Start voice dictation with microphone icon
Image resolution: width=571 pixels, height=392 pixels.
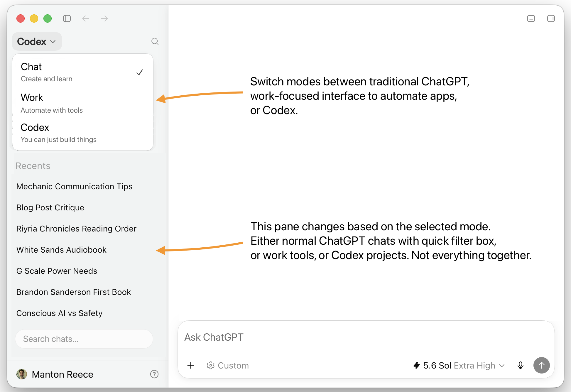click(521, 365)
